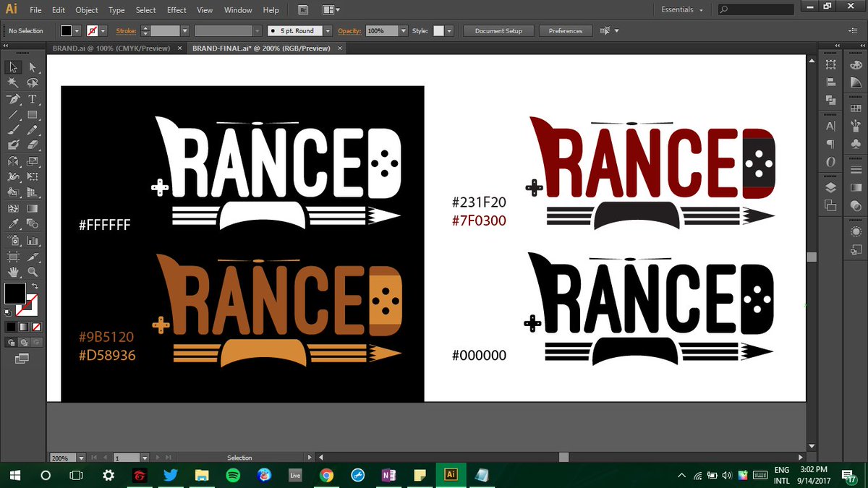Viewport: 868px width, 488px height.
Task: Open the Layers panel
Action: click(830, 187)
